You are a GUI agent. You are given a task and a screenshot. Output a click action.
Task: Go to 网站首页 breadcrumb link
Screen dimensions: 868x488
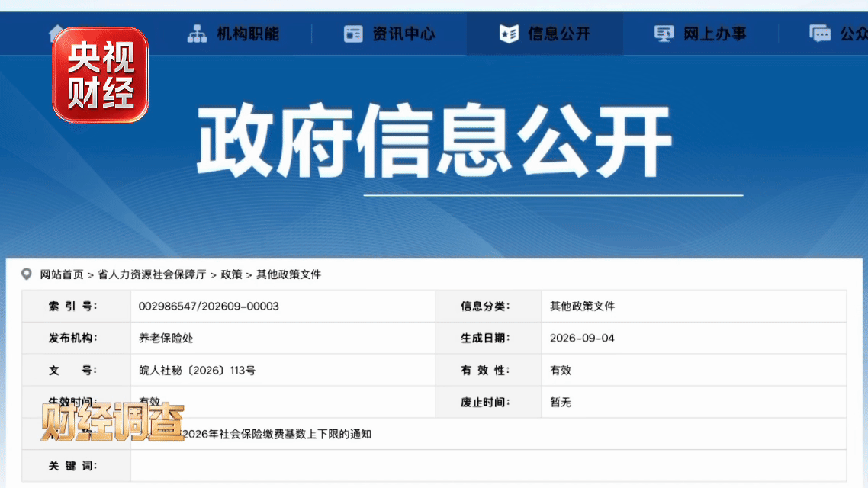tap(62, 274)
